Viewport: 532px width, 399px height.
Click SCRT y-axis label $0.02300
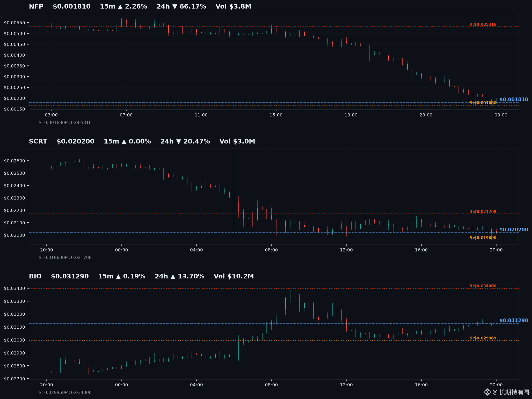[14, 198]
